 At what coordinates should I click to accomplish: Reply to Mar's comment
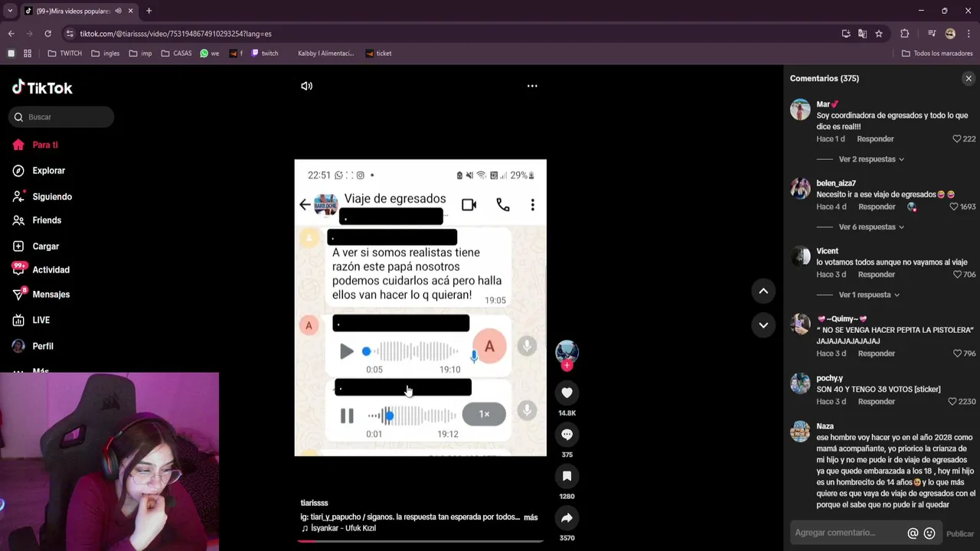(875, 139)
